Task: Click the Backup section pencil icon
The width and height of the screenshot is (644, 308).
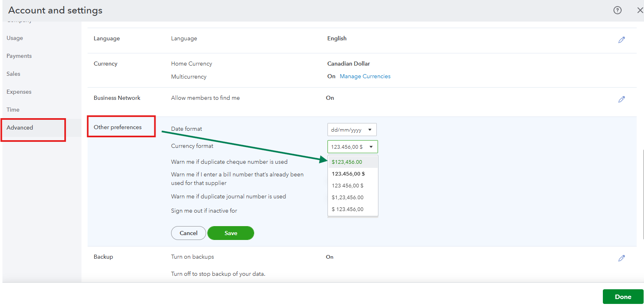Action: (621, 258)
